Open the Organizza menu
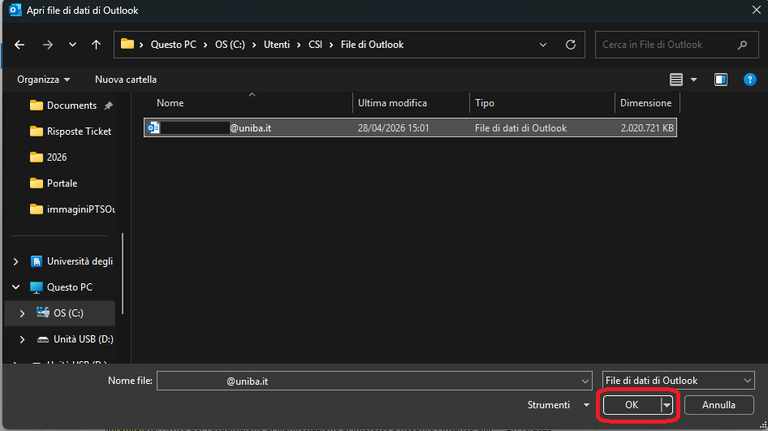 click(x=43, y=79)
